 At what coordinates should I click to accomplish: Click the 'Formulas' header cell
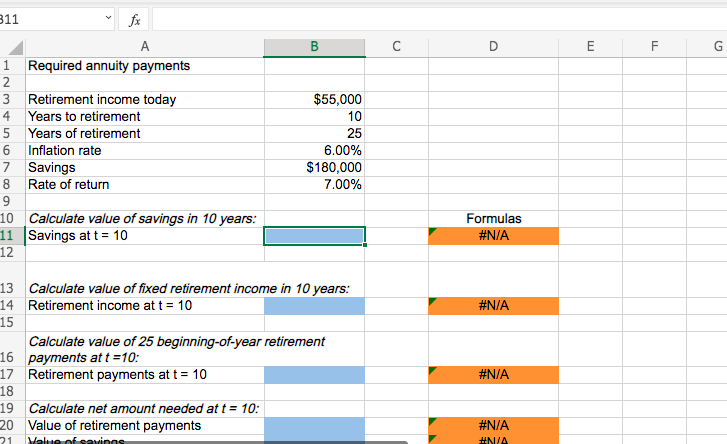[493, 219]
